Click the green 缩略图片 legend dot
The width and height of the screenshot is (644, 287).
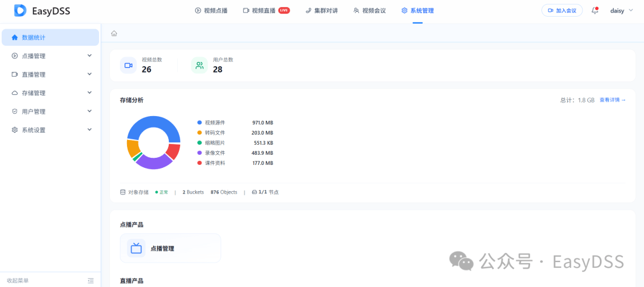[200, 143]
